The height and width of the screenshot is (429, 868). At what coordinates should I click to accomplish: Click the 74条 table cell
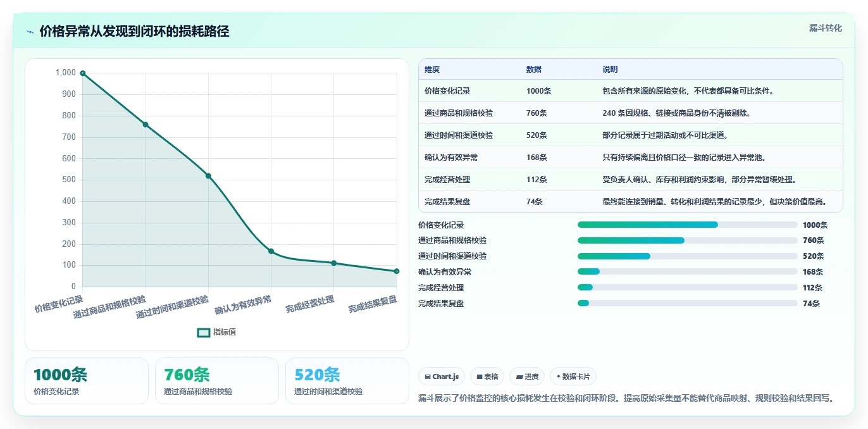(x=535, y=202)
